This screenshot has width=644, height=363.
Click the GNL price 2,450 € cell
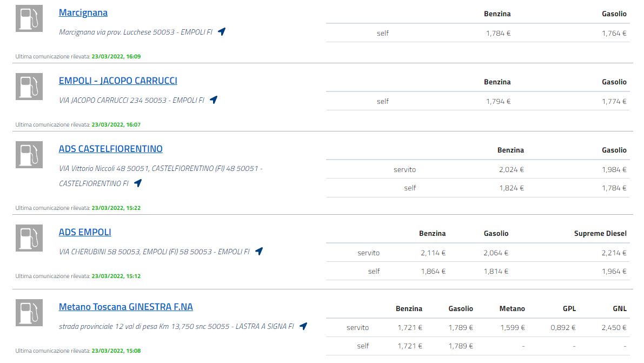point(614,327)
